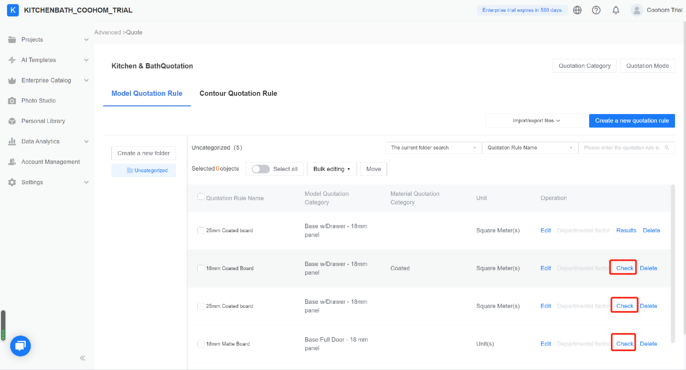Click Delete for 18mm Matte Board

click(648, 344)
